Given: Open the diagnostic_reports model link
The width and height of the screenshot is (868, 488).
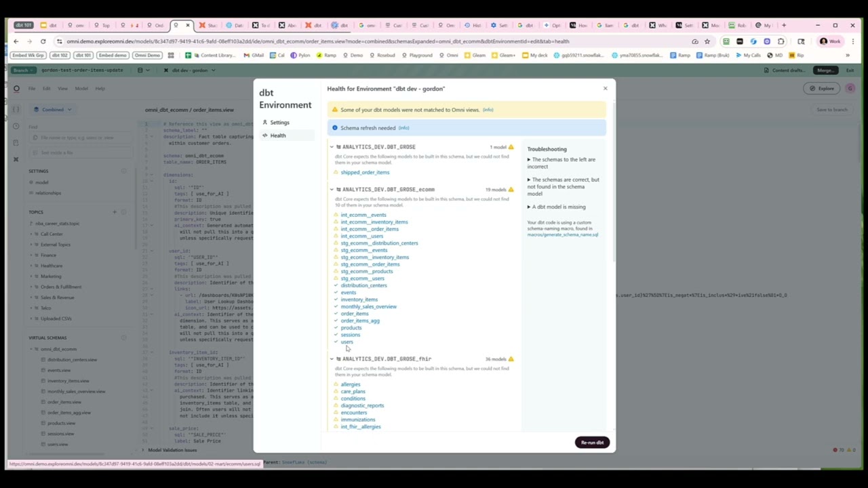Looking at the screenshot, I should [x=362, y=405].
